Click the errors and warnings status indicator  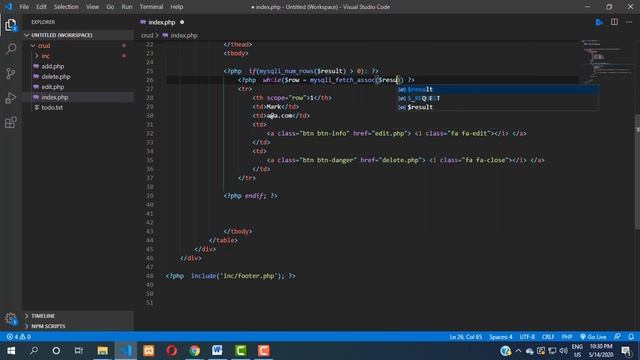pyautogui.click(x=19, y=337)
